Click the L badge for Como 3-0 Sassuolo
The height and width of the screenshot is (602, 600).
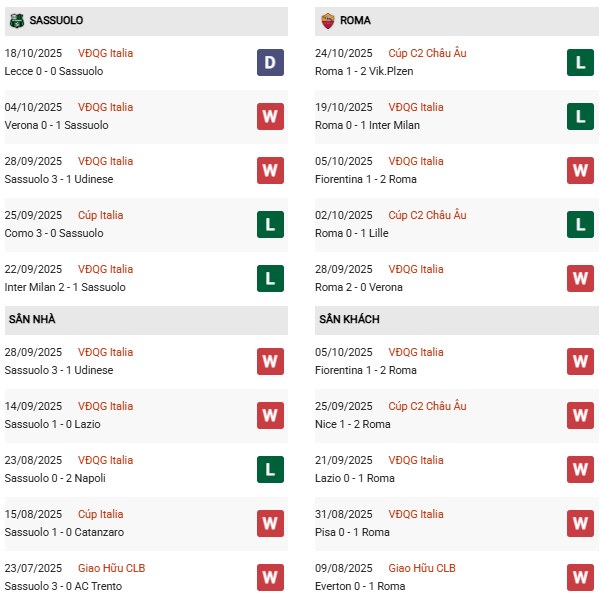[270, 225]
